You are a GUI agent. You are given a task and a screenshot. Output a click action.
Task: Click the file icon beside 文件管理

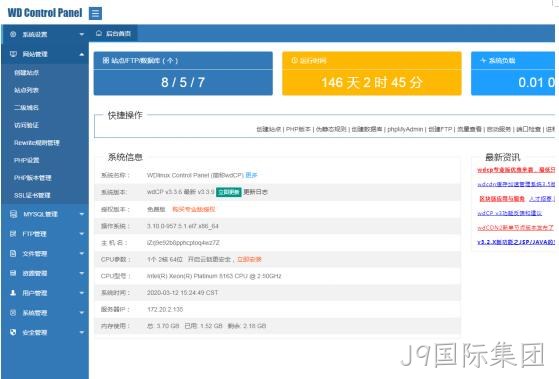(13, 253)
